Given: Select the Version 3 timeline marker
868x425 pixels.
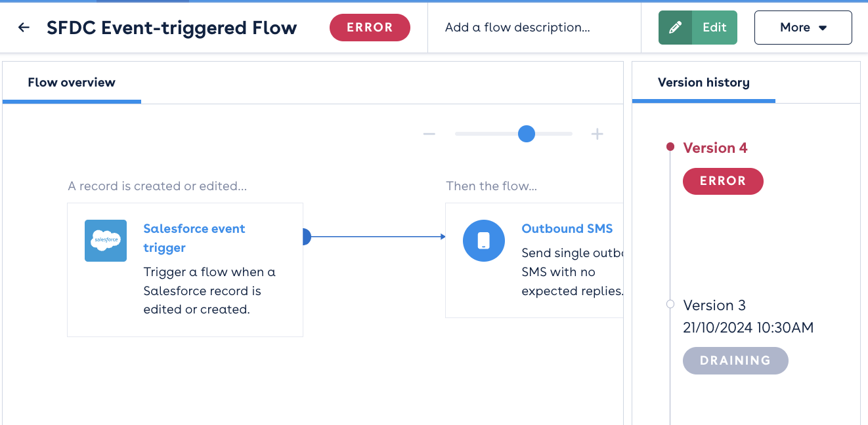Looking at the screenshot, I should click(x=670, y=304).
